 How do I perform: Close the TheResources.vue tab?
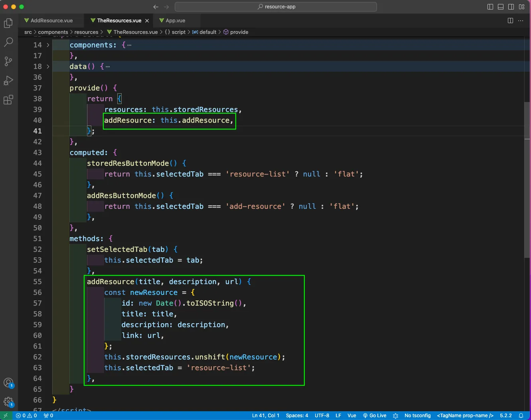(147, 21)
